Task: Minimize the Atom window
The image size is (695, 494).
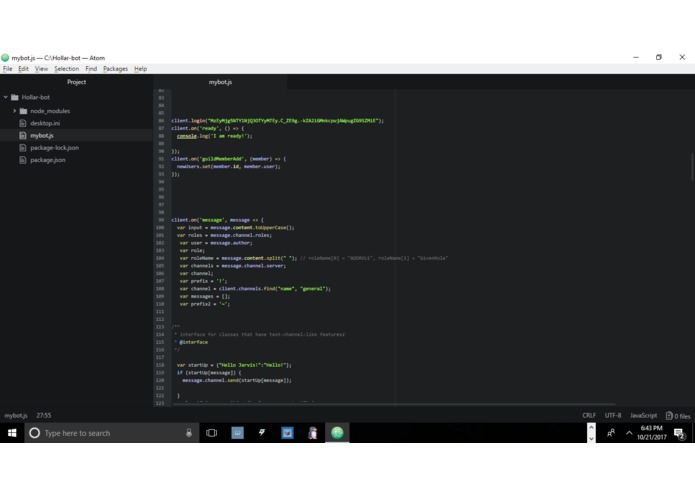Action: coord(636,57)
